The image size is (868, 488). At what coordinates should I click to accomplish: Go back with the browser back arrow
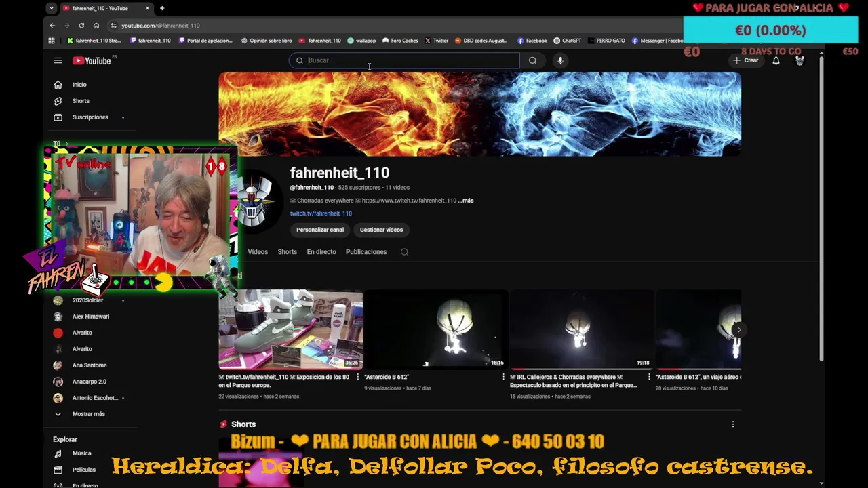coord(52,26)
